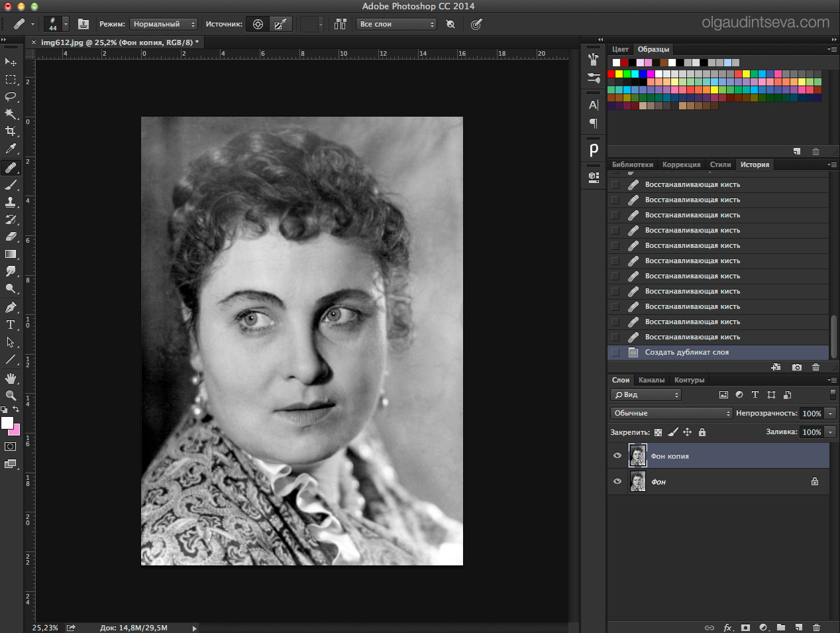
Task: Select the Pen tool
Action: (x=11, y=308)
